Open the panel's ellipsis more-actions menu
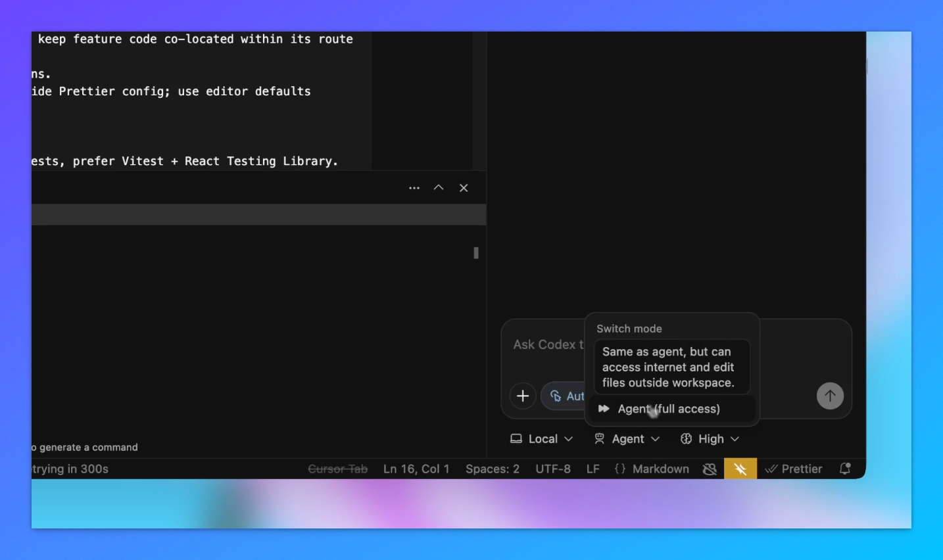943x560 pixels. (x=414, y=187)
